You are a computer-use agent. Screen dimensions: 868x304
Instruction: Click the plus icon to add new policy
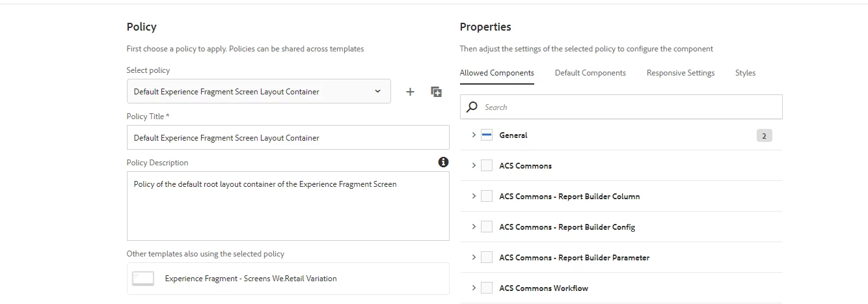[410, 92]
